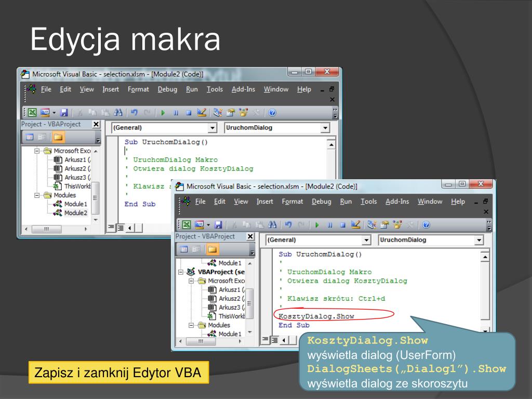Click Project Explorer icon in front window
The height and width of the screenshot is (399, 532).
coord(372,224)
